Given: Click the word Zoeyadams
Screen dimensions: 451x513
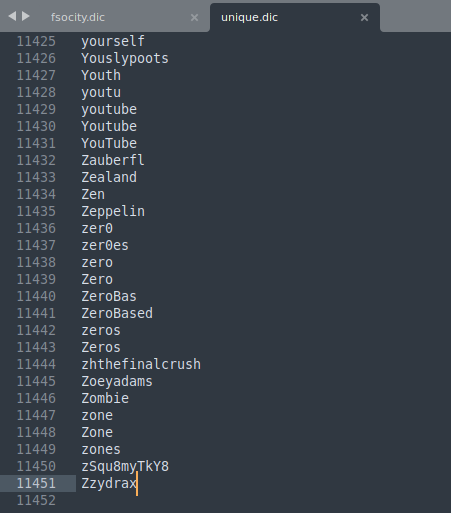Looking at the screenshot, I should pos(117,381).
